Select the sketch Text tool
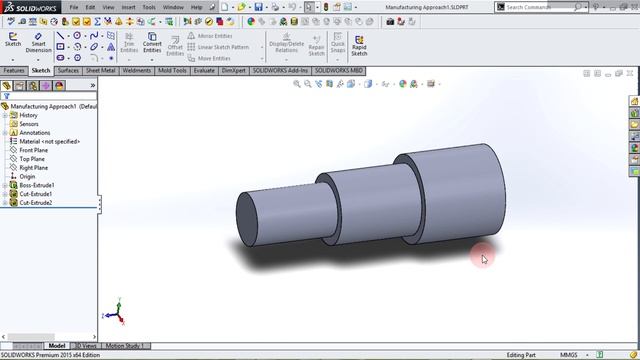Screen dimensions: 640x360 click(x=111, y=47)
